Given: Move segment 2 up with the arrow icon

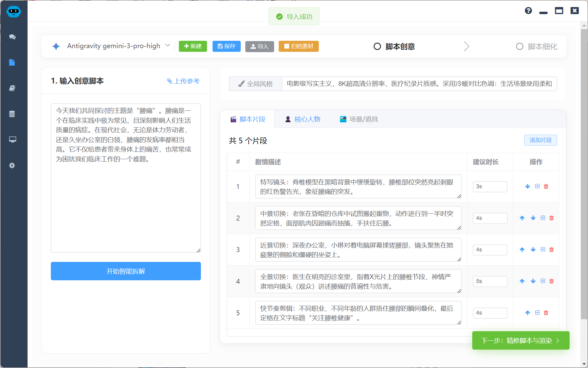Looking at the screenshot, I should [522, 218].
